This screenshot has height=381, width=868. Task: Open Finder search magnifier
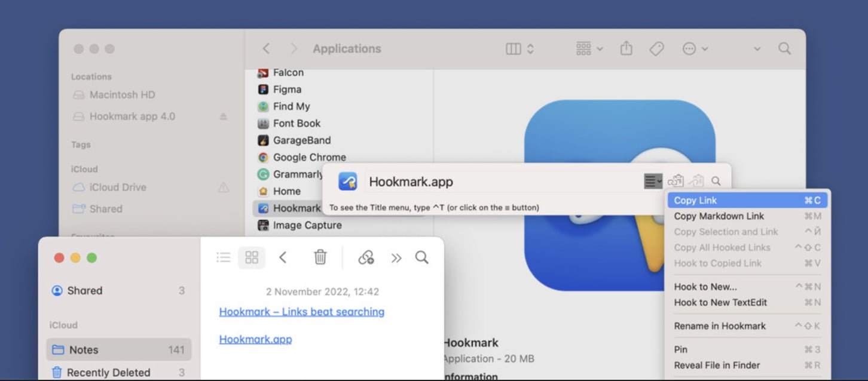point(784,49)
